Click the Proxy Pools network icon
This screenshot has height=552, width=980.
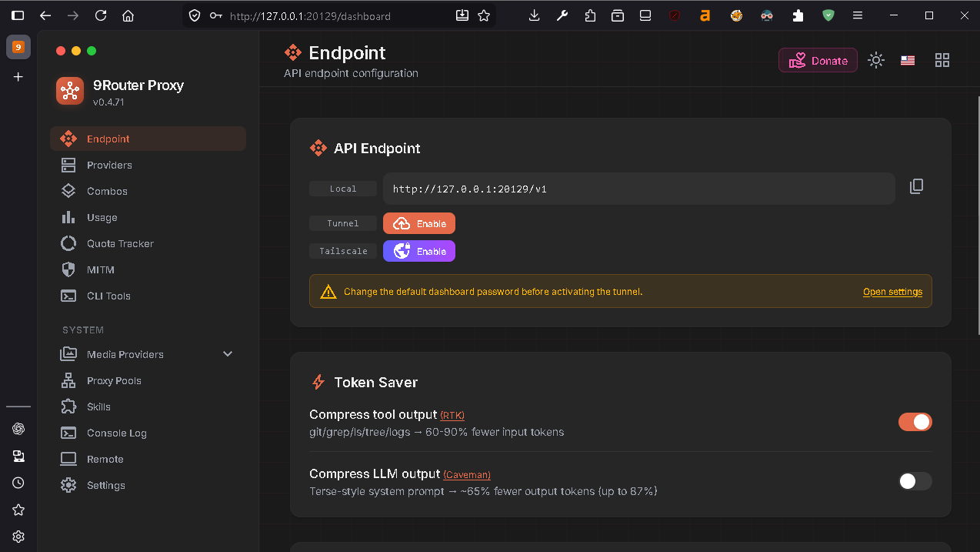tap(68, 380)
